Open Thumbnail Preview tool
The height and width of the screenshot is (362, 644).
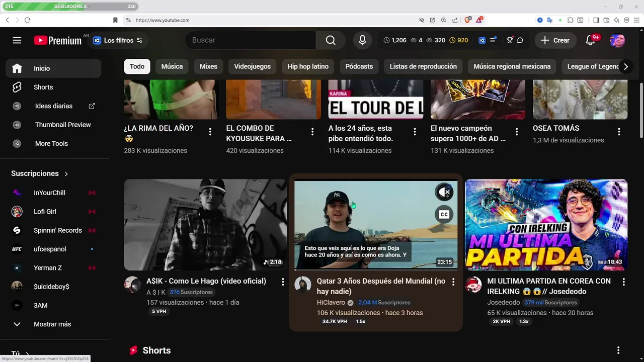coord(53,125)
